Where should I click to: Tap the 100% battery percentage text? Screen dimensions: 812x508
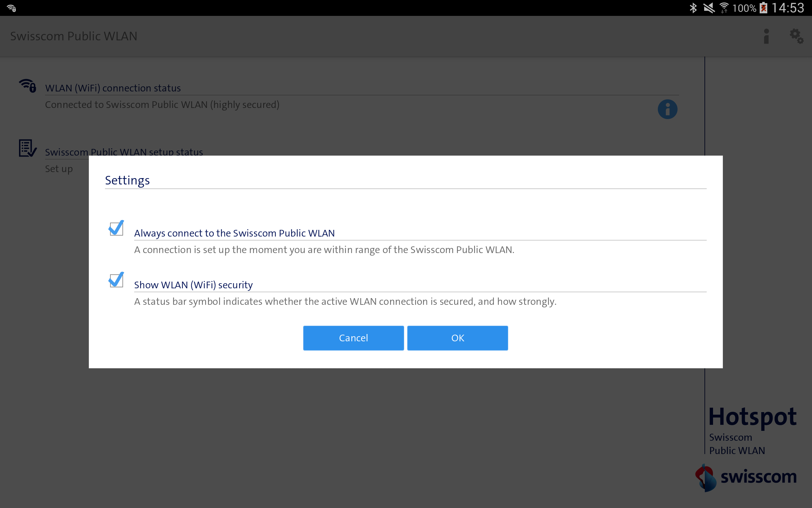744,8
